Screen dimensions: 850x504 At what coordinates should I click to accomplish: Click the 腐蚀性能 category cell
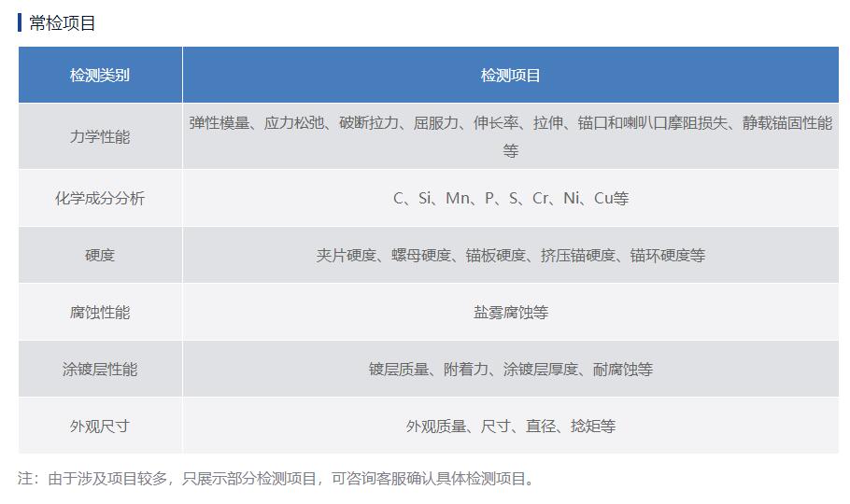100,312
